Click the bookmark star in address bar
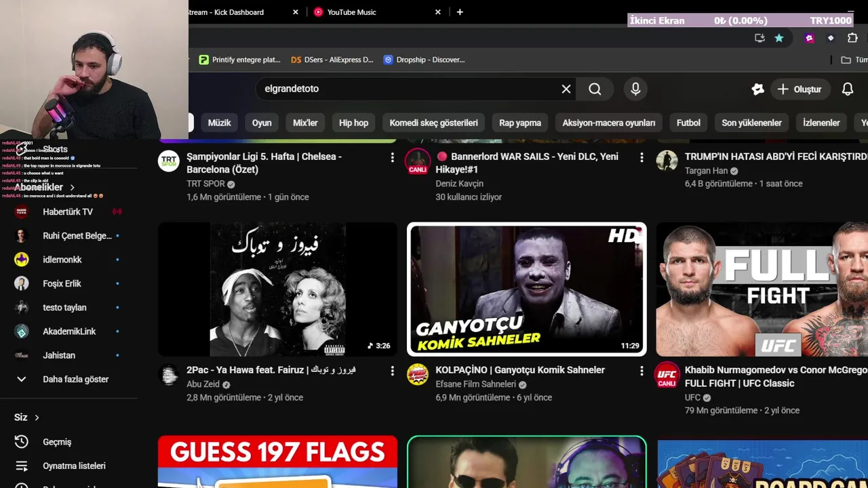Screen dimensions: 868x488 tap(779, 38)
